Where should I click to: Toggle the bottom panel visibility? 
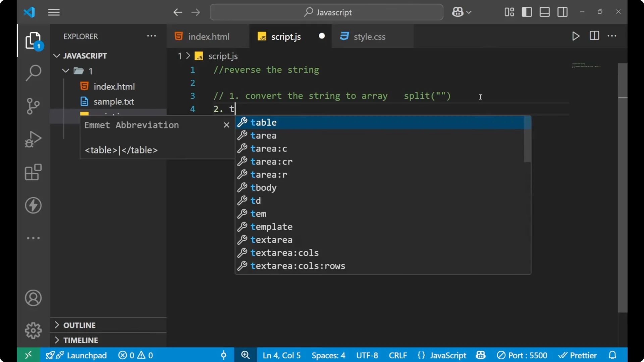(544, 12)
